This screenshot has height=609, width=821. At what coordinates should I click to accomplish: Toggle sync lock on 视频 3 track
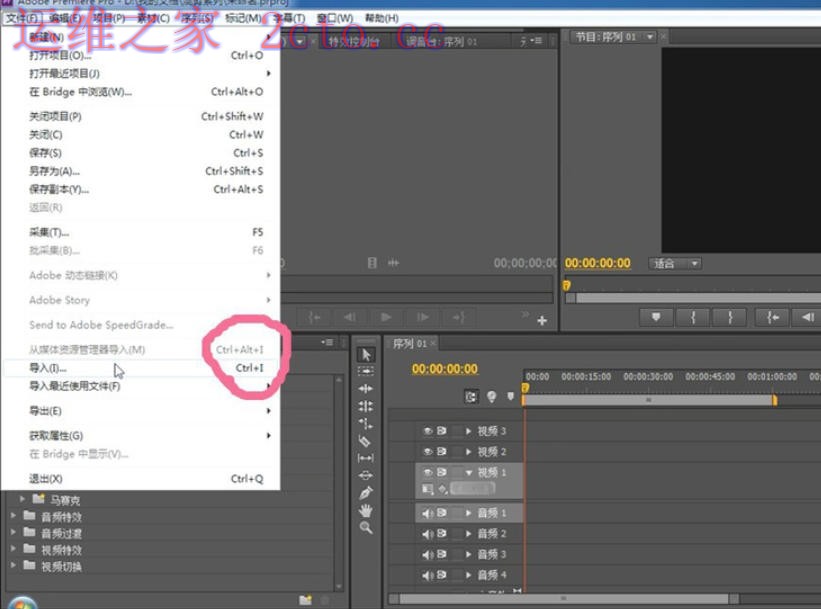pyautogui.click(x=442, y=430)
